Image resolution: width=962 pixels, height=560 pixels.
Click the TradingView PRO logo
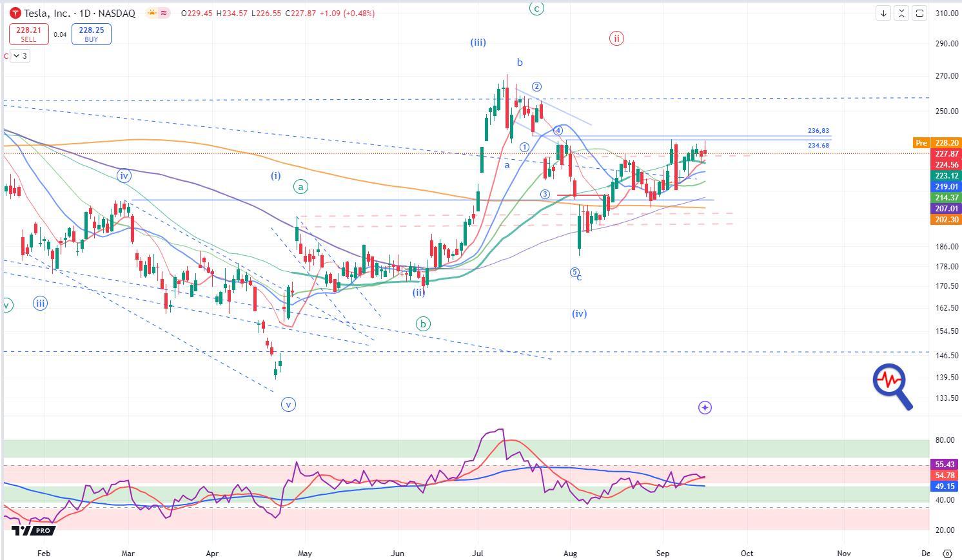point(34,530)
